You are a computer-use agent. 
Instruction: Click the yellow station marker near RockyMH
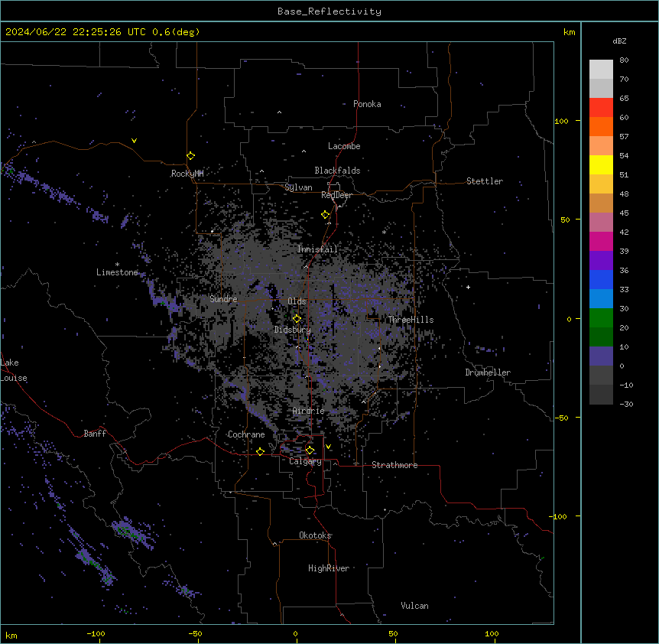[190, 155]
